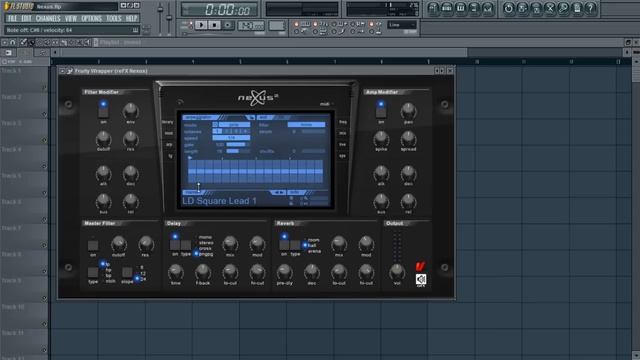Open the CHANNELS menu
This screenshot has height=360, width=640.
tap(48, 18)
